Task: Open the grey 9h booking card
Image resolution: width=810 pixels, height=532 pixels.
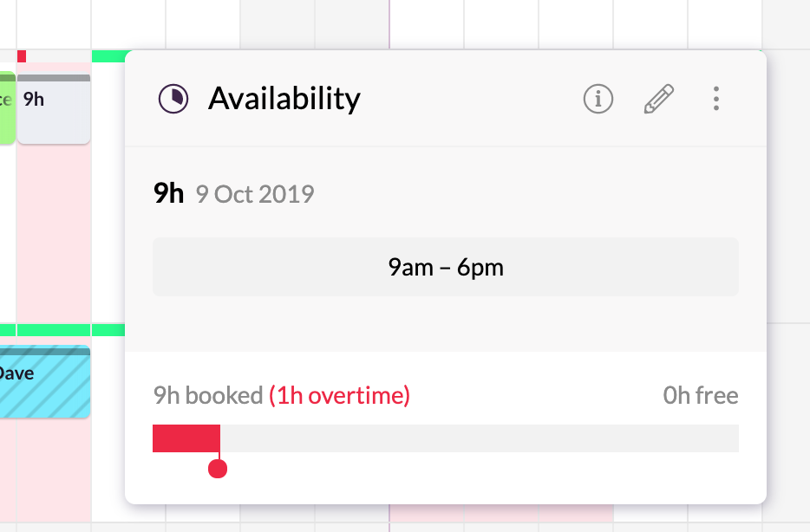Action: (x=54, y=109)
